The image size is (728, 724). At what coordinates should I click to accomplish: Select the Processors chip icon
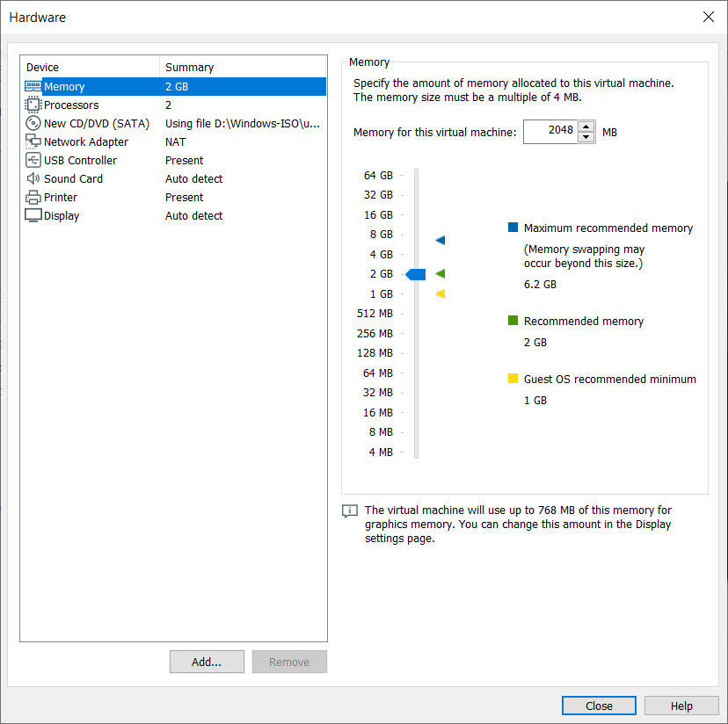(x=33, y=105)
